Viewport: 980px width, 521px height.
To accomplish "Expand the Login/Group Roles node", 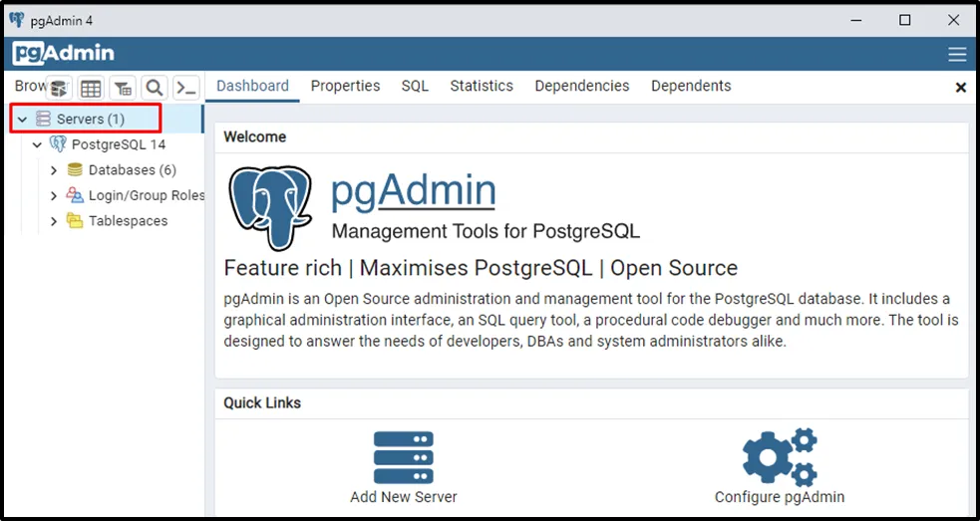I will point(54,196).
